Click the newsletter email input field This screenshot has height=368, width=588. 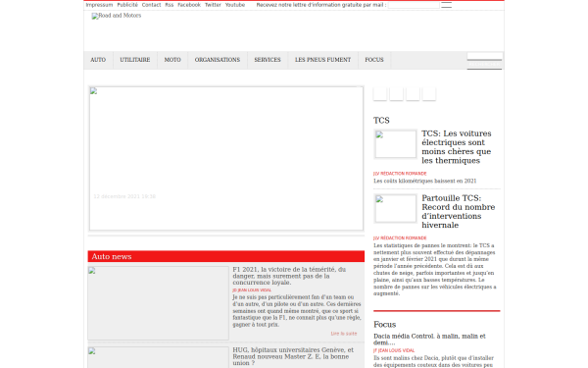[414, 5]
